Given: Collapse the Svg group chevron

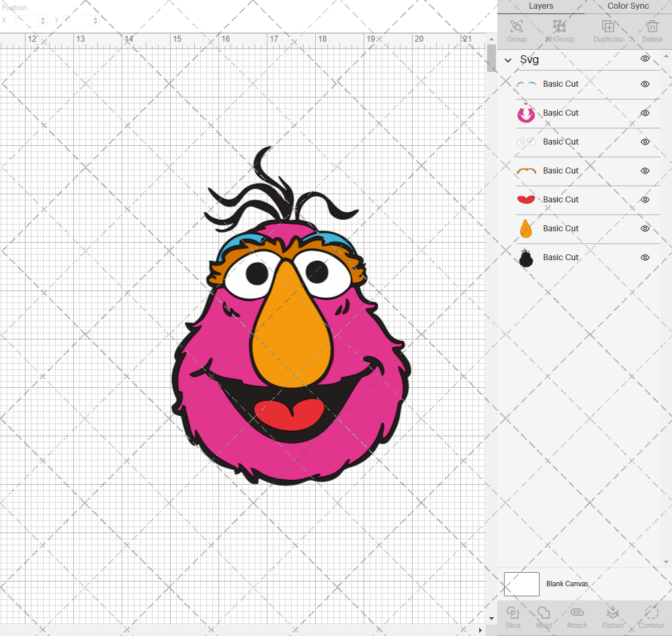Looking at the screenshot, I should pyautogui.click(x=508, y=60).
